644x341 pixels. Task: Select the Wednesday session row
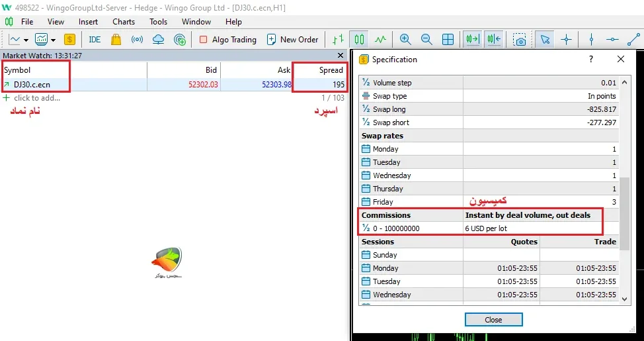tap(489, 295)
